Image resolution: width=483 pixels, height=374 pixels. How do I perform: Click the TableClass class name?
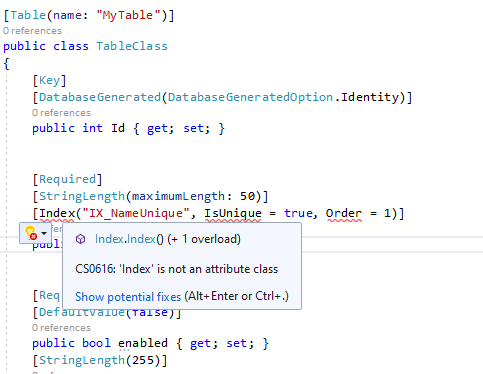(132, 46)
